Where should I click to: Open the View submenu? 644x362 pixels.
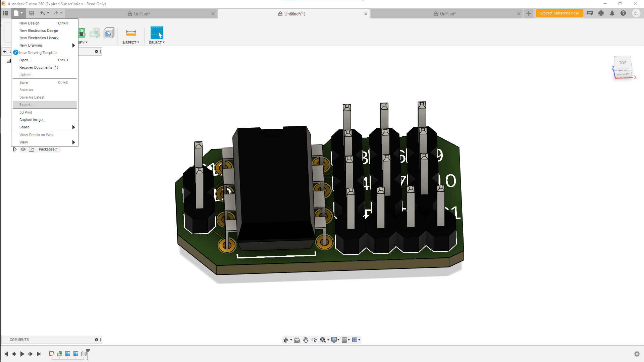click(45, 142)
